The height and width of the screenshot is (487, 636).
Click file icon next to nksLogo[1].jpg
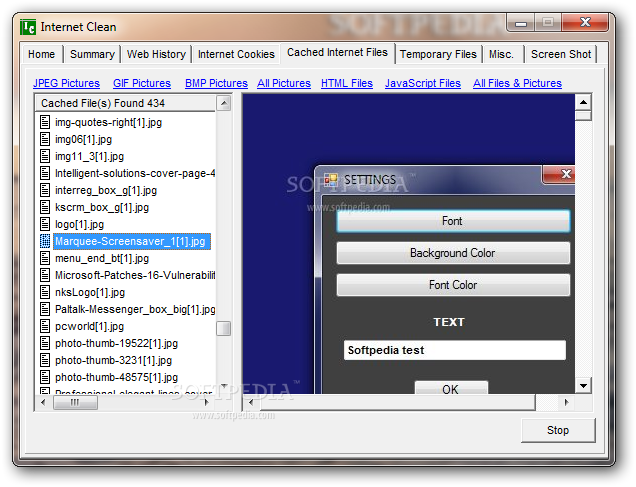(x=45, y=292)
